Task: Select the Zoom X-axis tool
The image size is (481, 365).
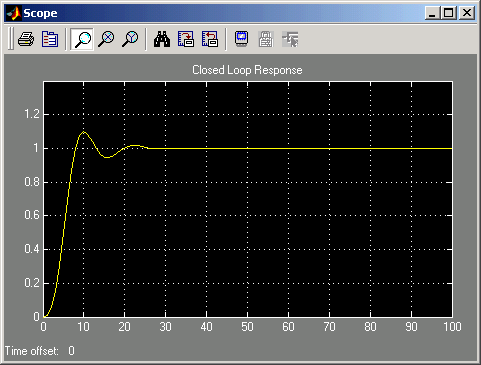Action: point(106,39)
